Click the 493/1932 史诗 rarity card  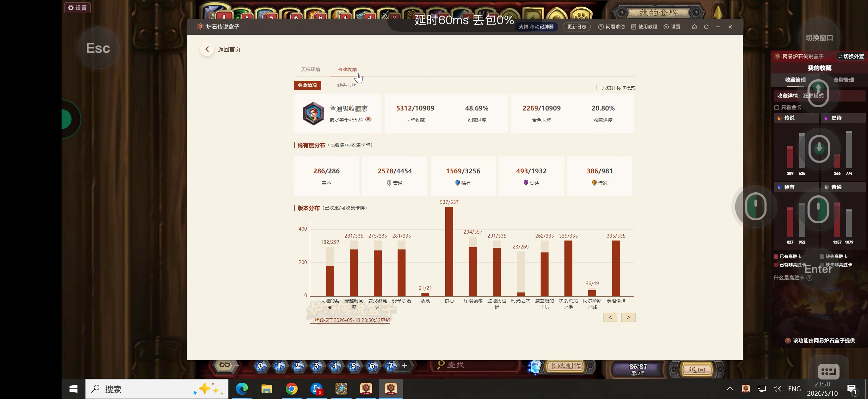531,176
